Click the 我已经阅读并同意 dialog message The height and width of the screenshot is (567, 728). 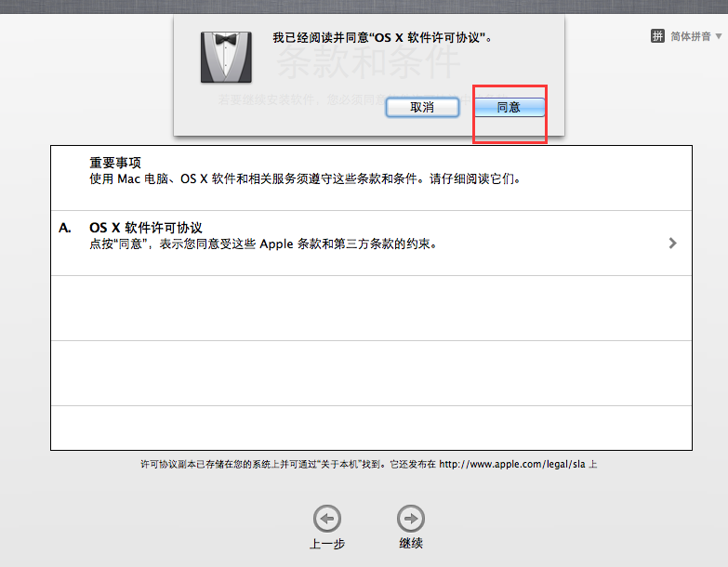[382, 37]
